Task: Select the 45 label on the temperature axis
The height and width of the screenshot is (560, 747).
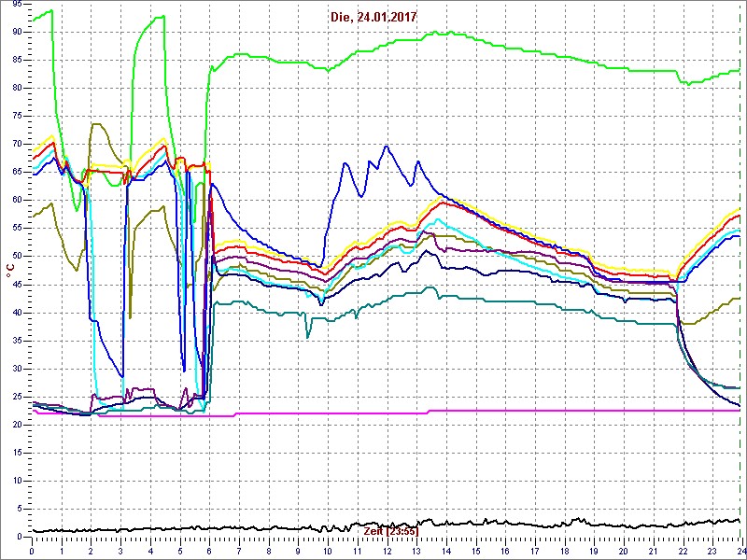Action: (x=17, y=285)
